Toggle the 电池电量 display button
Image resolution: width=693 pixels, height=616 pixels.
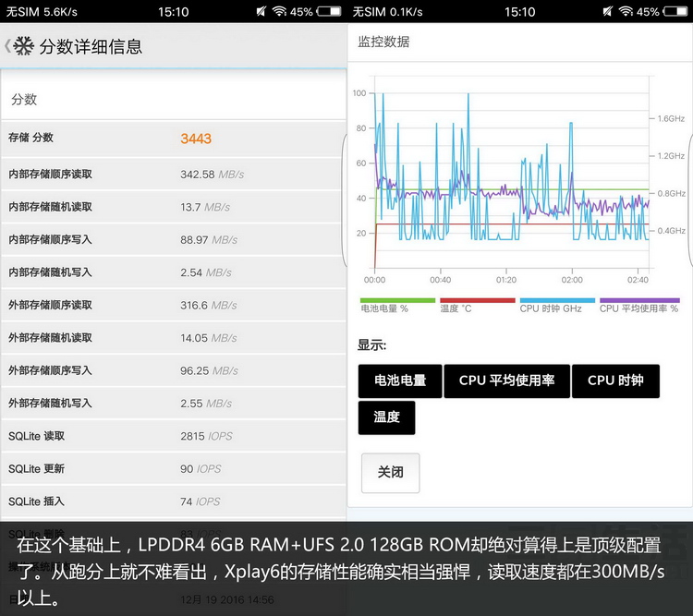(399, 380)
